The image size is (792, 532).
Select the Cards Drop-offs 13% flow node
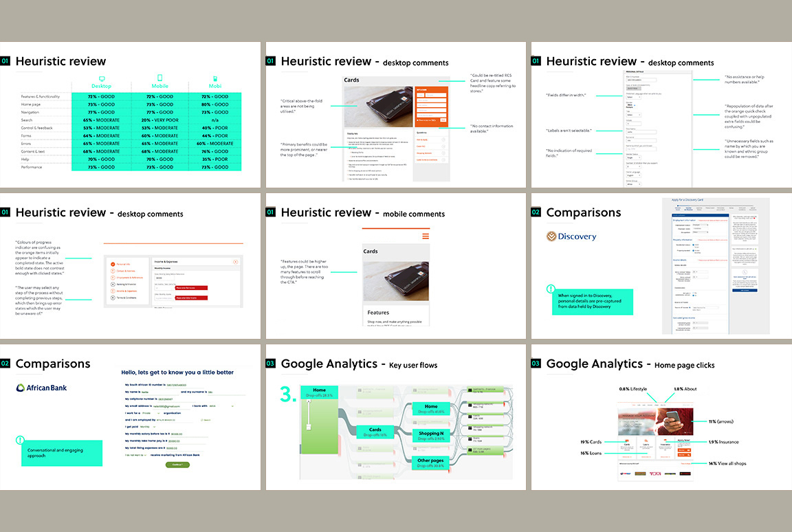[x=375, y=432]
